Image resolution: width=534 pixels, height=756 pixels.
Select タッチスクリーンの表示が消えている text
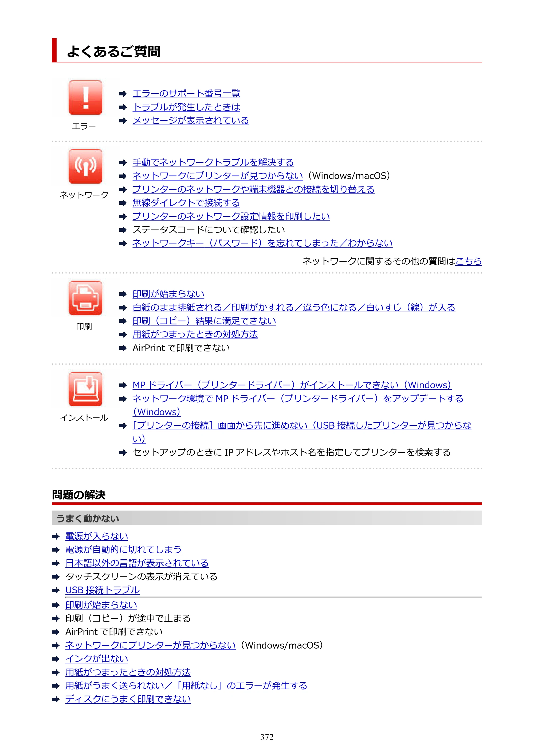141,577
